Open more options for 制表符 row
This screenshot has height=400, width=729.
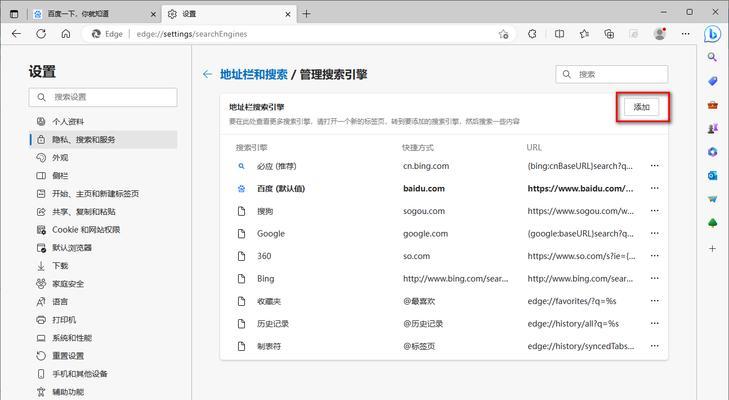655,346
